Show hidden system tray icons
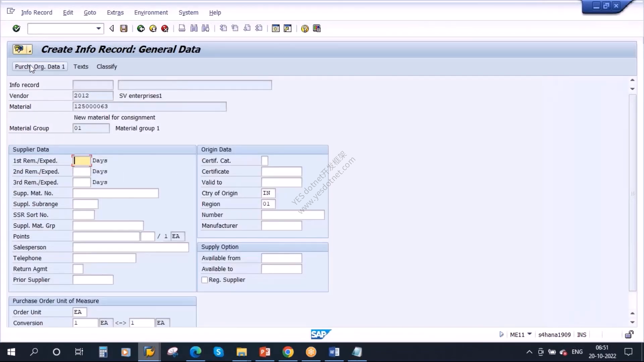This screenshot has width=644, height=362. point(529,352)
